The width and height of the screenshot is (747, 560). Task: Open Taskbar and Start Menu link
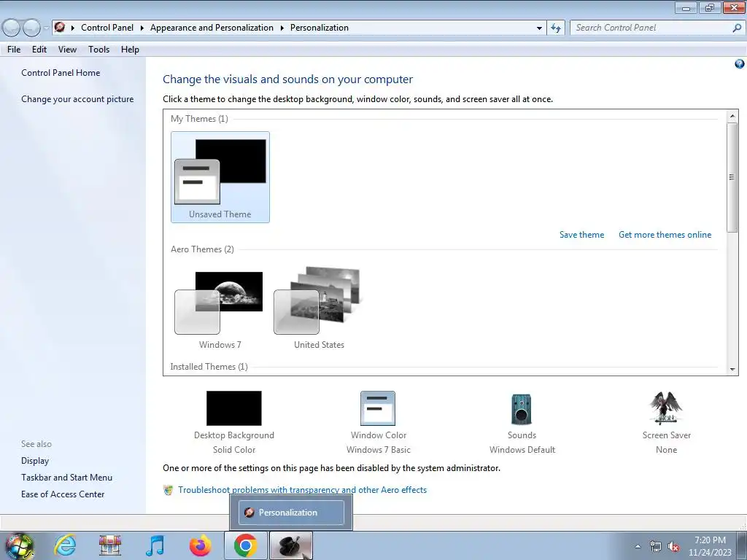[x=66, y=478]
